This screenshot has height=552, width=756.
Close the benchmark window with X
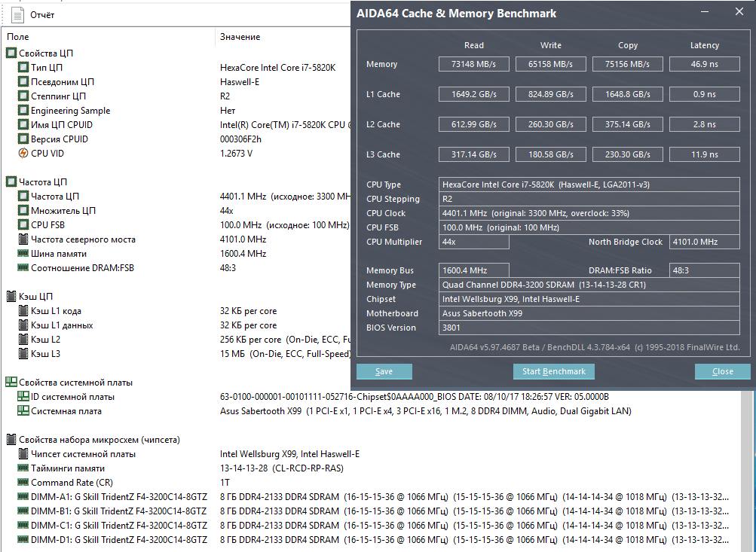[739, 11]
